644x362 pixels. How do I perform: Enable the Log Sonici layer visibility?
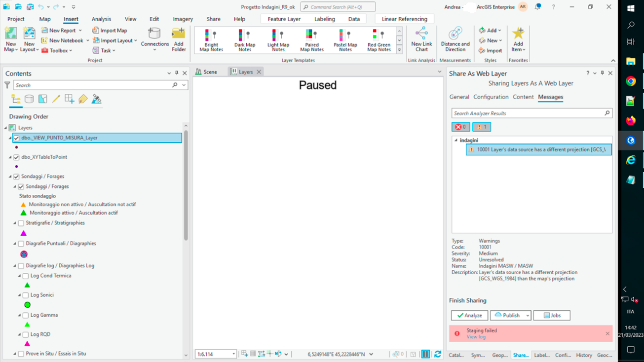tap(25, 294)
